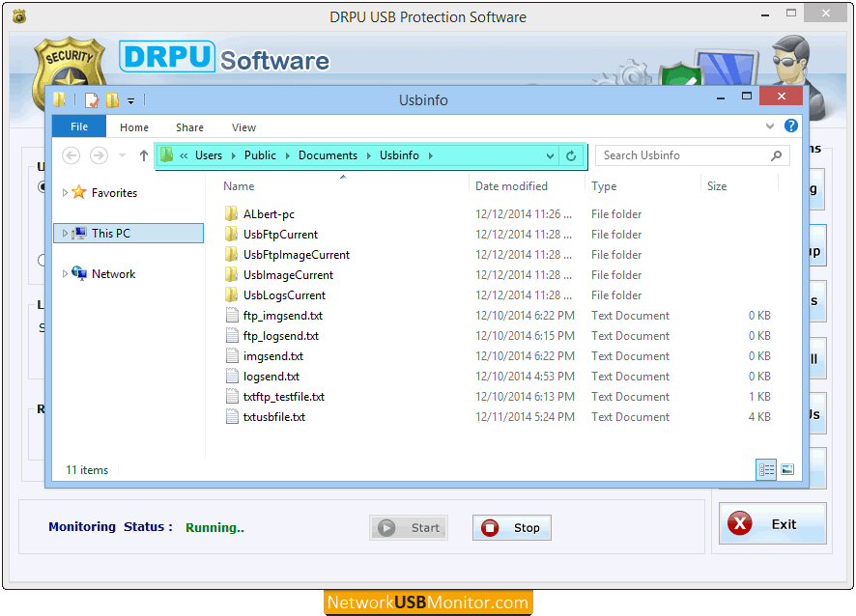Viewport: 856px width, 616px height.
Task: Select the txtusbfile.txt file name
Action: point(274,417)
